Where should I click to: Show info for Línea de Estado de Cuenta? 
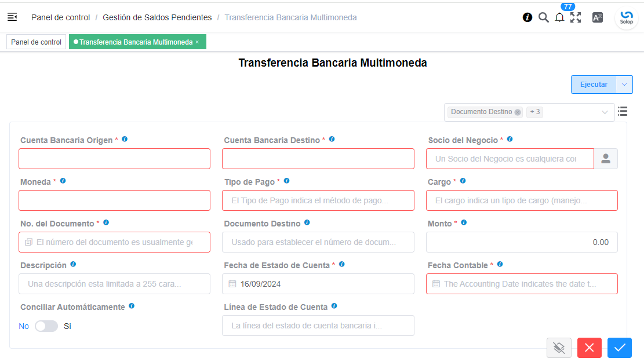pos(334,306)
